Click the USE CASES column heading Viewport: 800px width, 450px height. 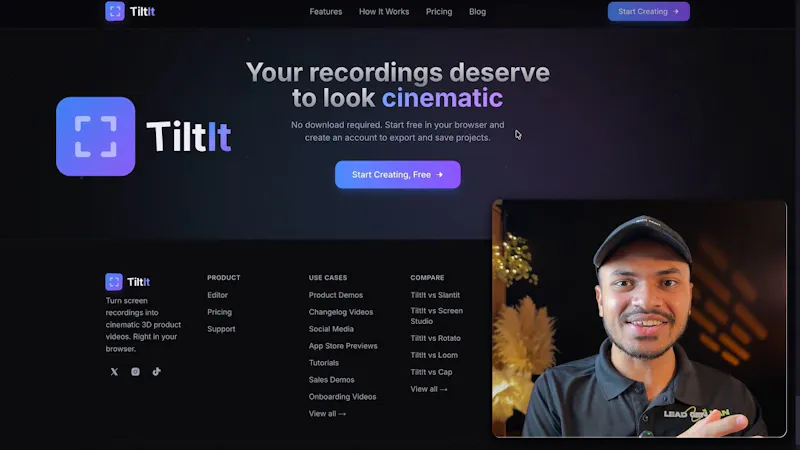click(328, 278)
